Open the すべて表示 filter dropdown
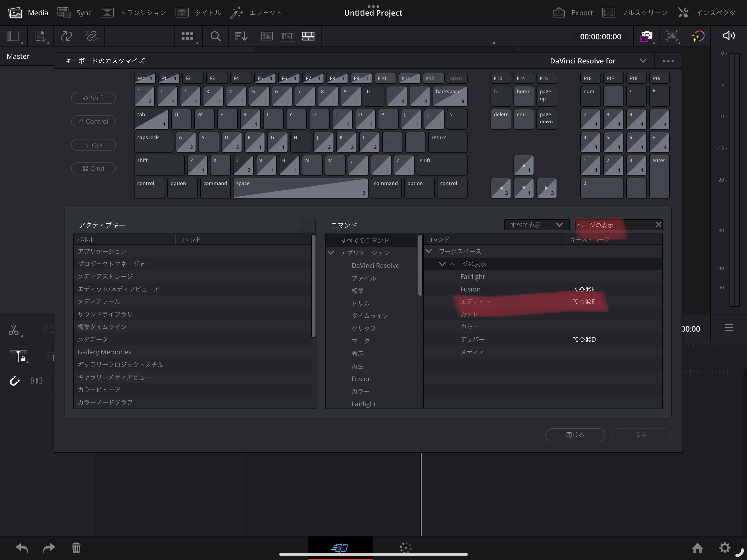Viewport: 747px width, 560px height. 536,224
